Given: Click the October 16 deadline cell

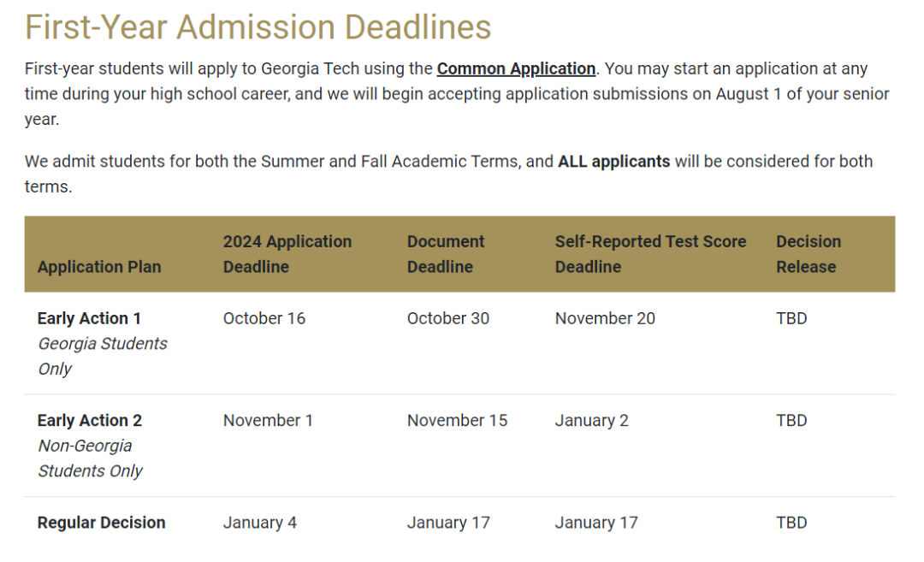Looking at the screenshot, I should (264, 318).
